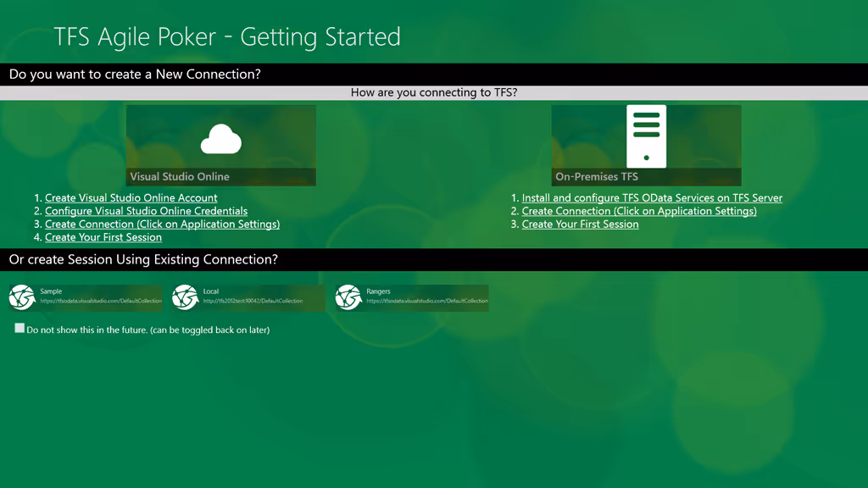Click the Local connection logo icon

pyautogui.click(x=185, y=297)
